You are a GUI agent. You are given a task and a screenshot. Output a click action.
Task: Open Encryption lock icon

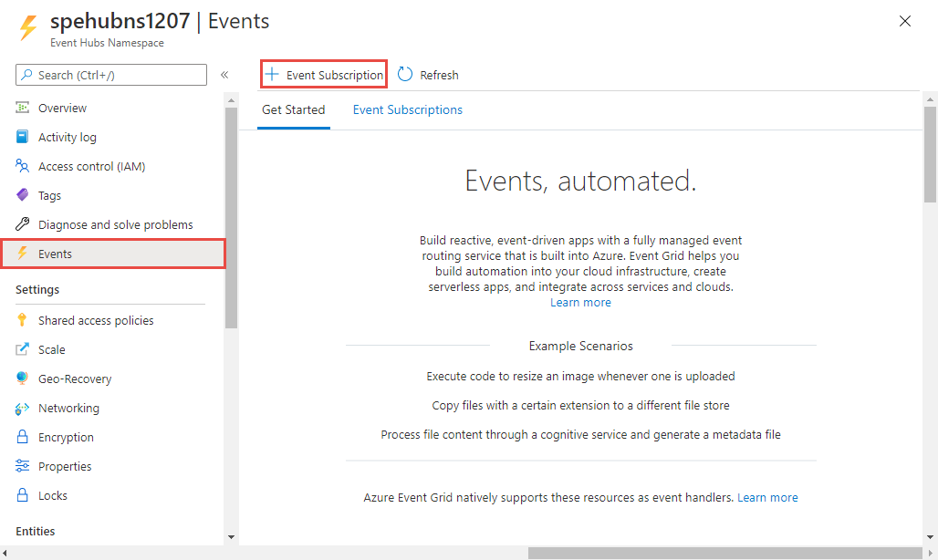click(x=23, y=437)
